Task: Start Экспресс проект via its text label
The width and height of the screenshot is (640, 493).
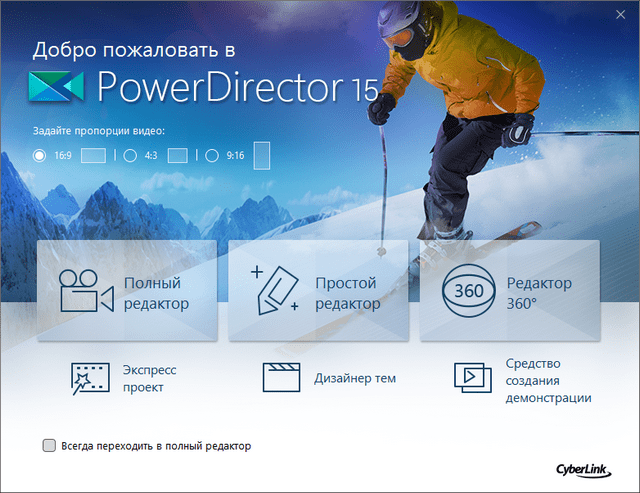Action: click(150, 377)
